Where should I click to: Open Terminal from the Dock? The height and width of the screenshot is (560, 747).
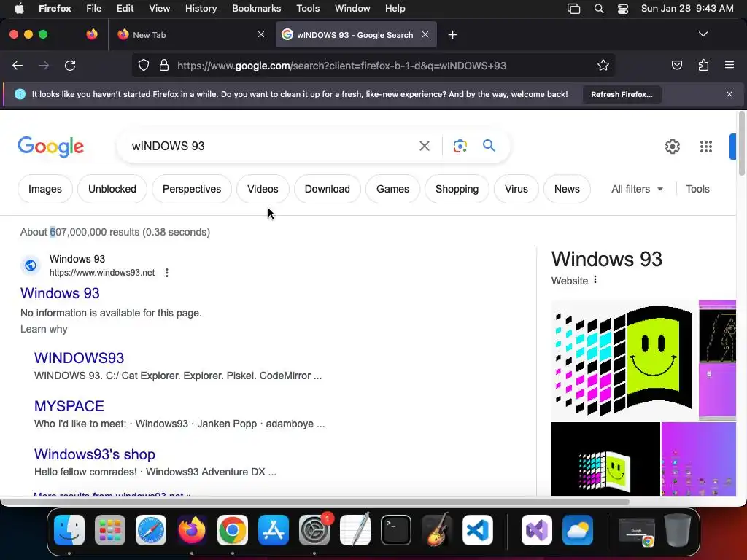[396, 530]
